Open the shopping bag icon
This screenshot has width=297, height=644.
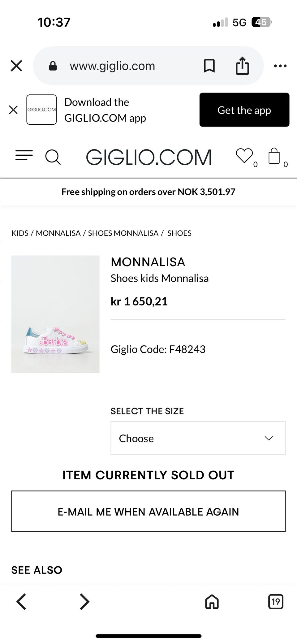click(x=274, y=156)
